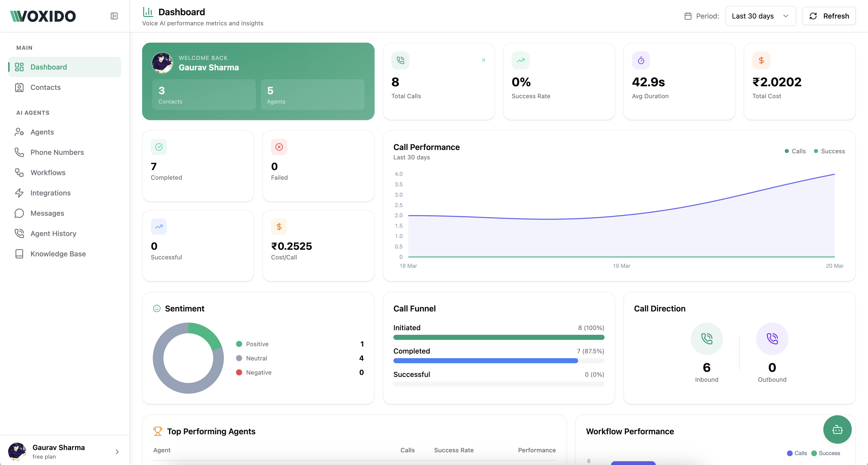The height and width of the screenshot is (465, 868).
Task: Open the Agent History sidebar item
Action: 53,234
